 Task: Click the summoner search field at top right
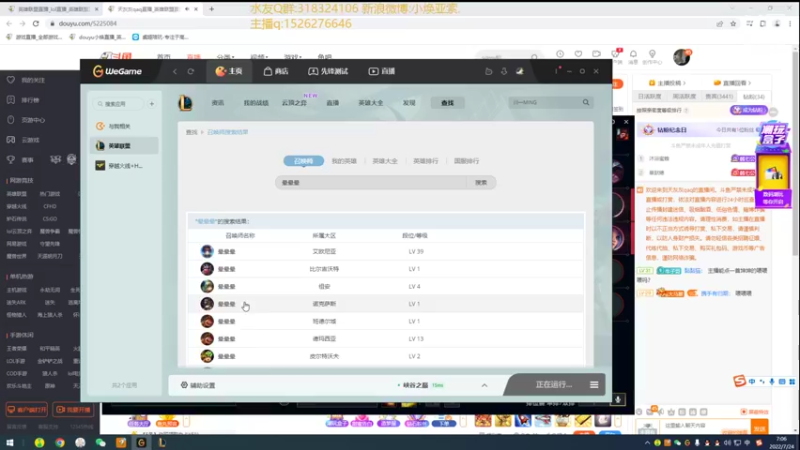(544, 103)
